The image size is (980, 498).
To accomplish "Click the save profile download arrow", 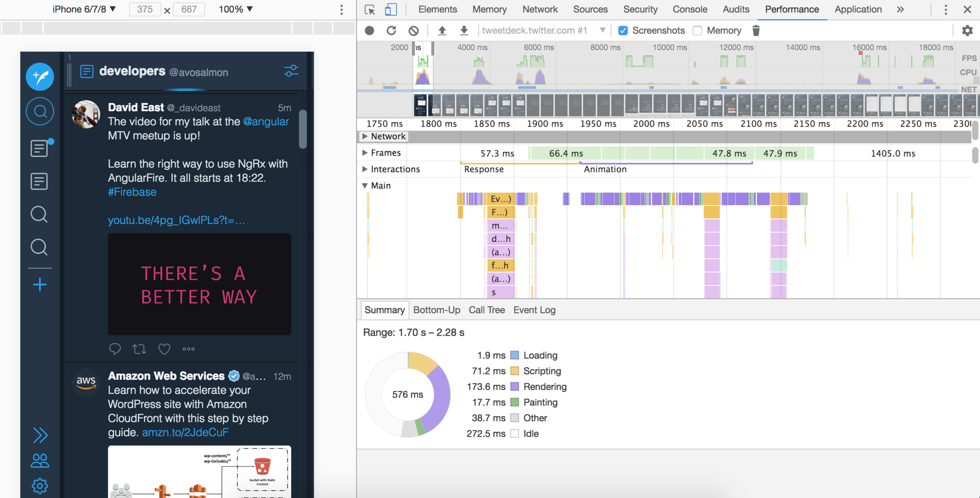I will click(x=464, y=31).
